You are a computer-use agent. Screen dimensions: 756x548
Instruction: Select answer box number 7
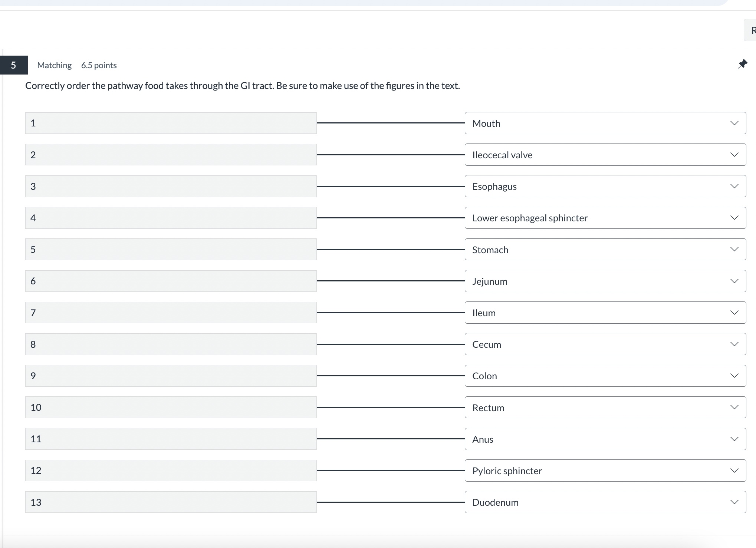point(171,313)
